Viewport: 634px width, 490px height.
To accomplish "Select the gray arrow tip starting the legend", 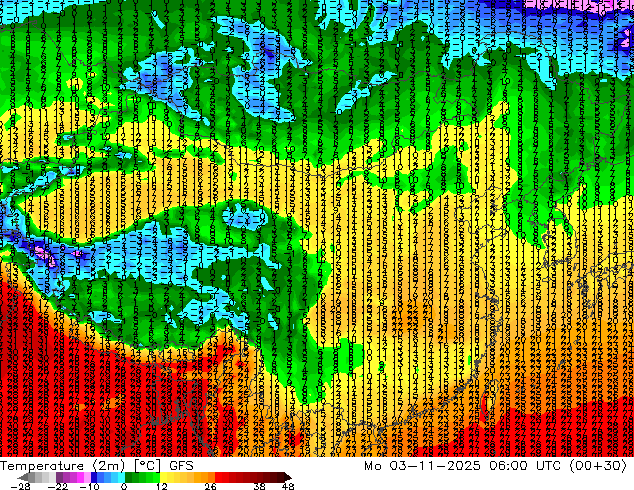I will tap(22, 477).
